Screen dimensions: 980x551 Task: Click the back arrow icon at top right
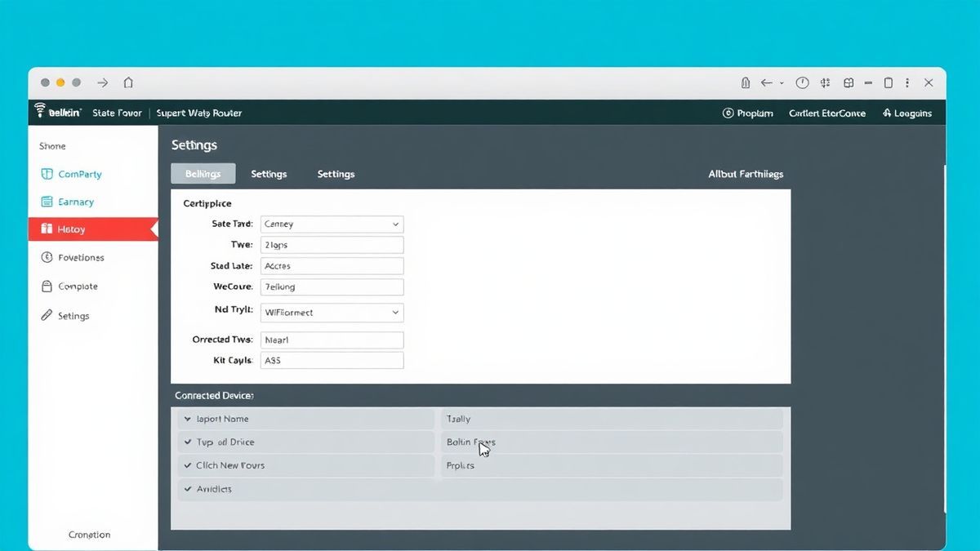pos(766,82)
